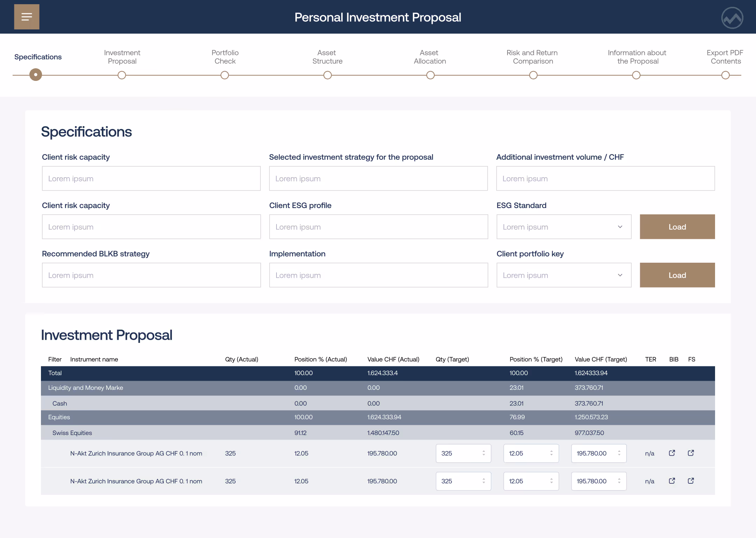Click second row Value CHF (Target) stepper arrows
The image size is (756, 538).
click(619, 481)
